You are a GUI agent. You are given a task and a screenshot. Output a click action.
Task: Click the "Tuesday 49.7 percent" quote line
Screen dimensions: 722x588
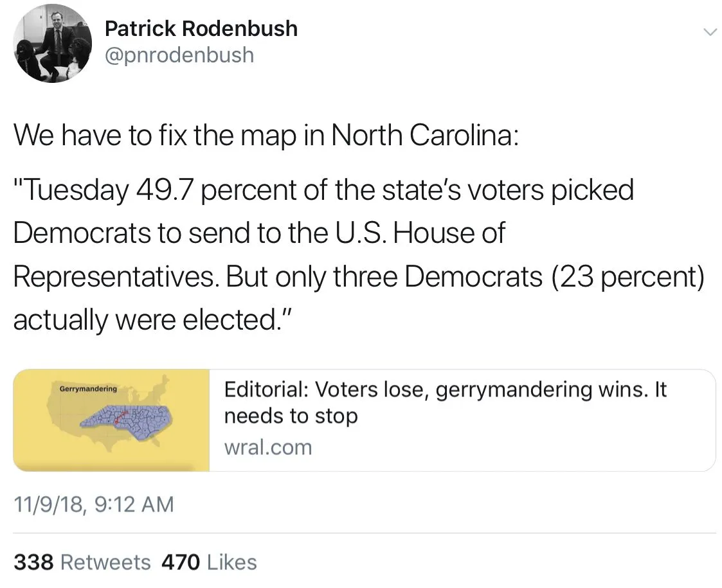(x=323, y=190)
